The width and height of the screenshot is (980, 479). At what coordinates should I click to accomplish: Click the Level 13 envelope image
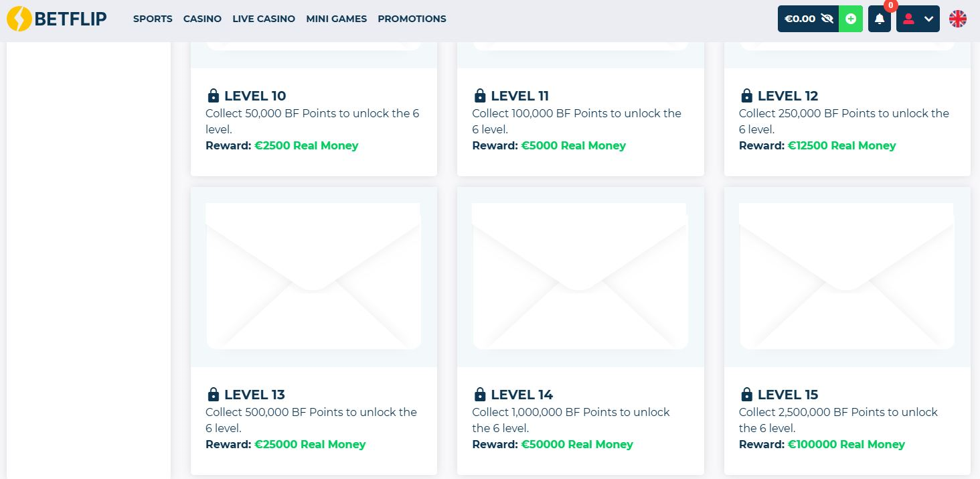(313, 276)
